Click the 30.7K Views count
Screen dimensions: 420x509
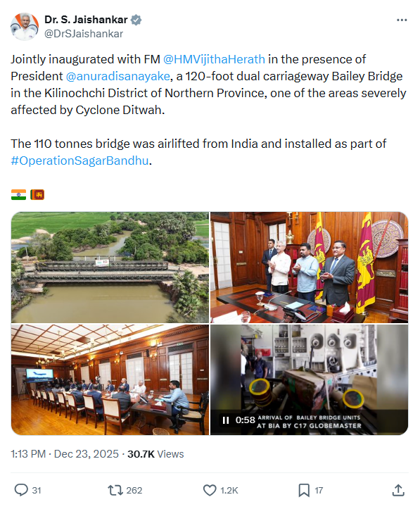pos(155,454)
